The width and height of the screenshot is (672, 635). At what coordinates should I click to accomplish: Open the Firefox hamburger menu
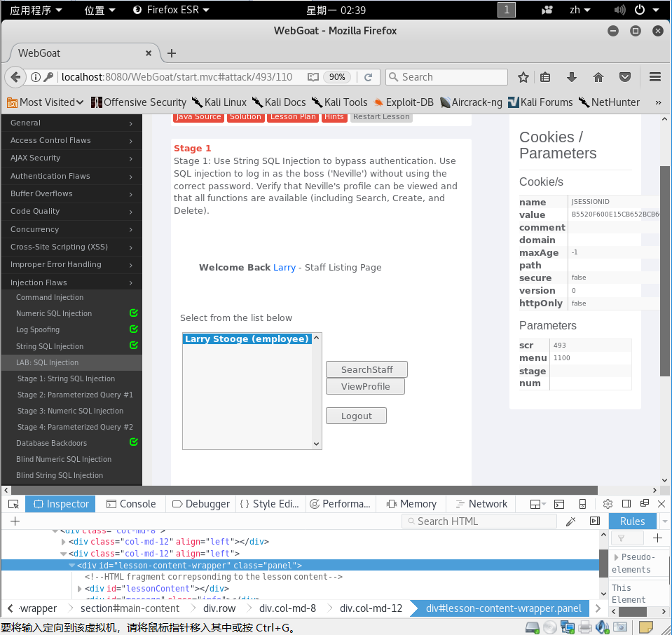pyautogui.click(x=655, y=77)
